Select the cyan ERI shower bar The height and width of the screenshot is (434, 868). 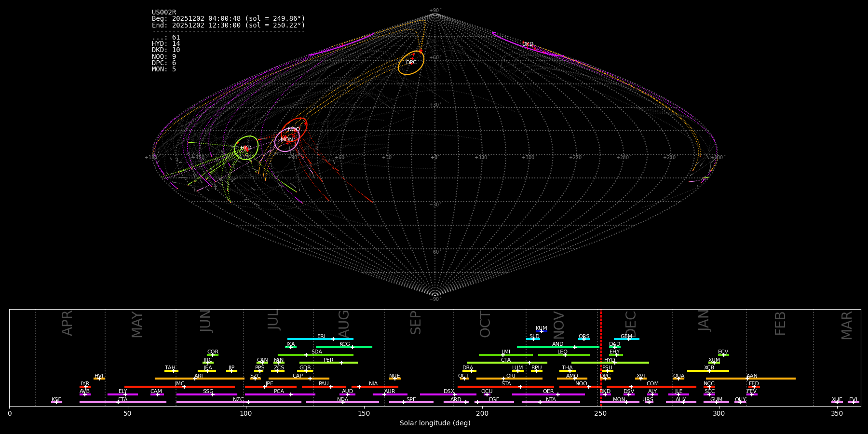coord(320,339)
